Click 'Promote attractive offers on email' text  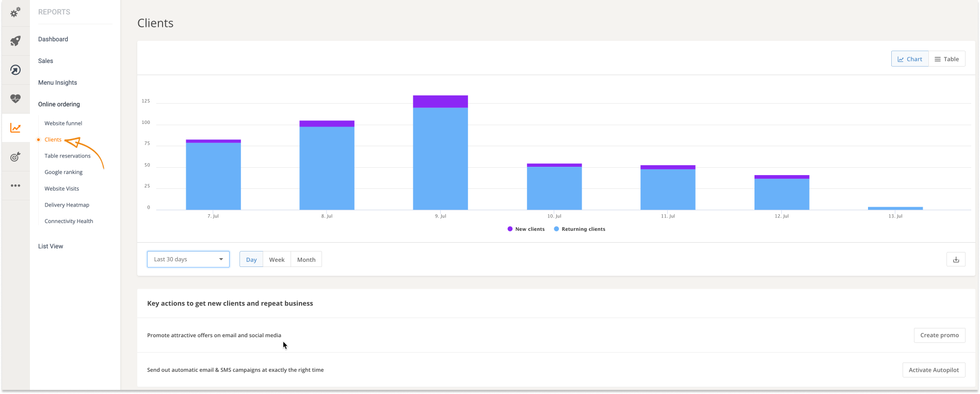[214, 335]
